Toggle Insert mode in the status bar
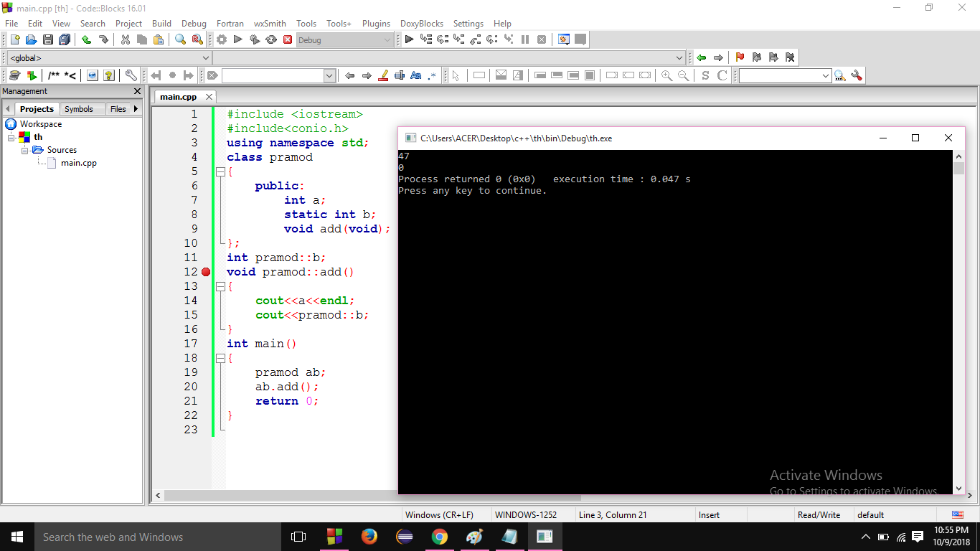The height and width of the screenshot is (551, 980). (709, 514)
